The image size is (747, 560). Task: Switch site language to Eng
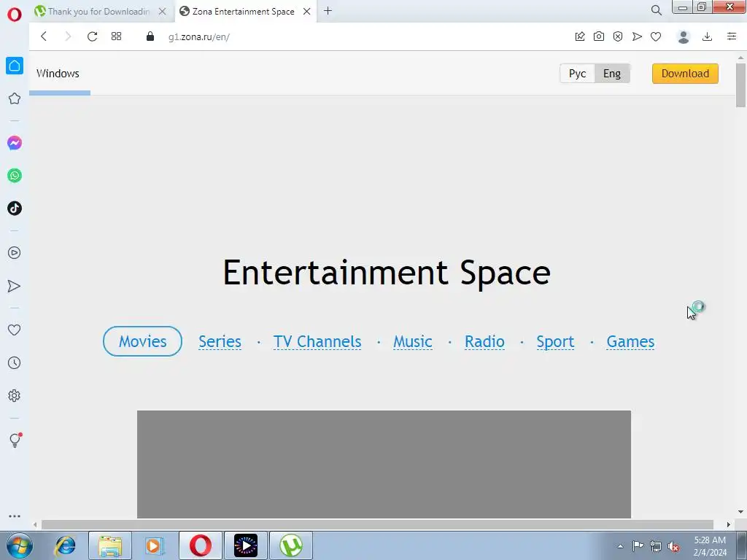(x=612, y=74)
